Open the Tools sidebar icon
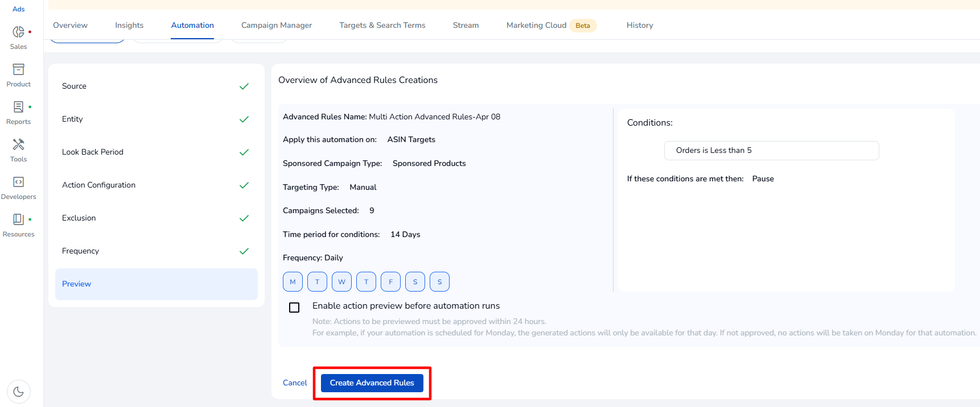980x407 pixels. (x=18, y=145)
